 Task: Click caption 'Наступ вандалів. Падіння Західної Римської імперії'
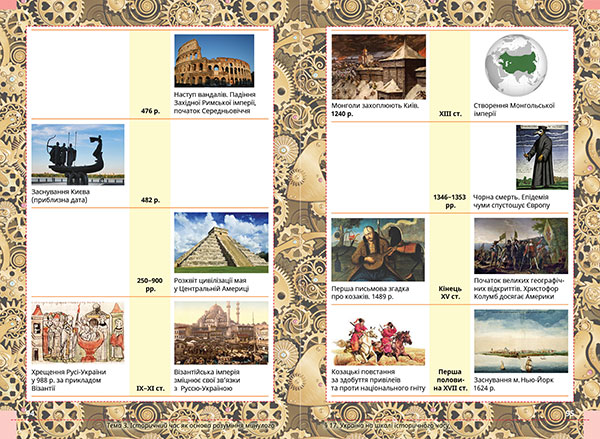click(x=215, y=103)
